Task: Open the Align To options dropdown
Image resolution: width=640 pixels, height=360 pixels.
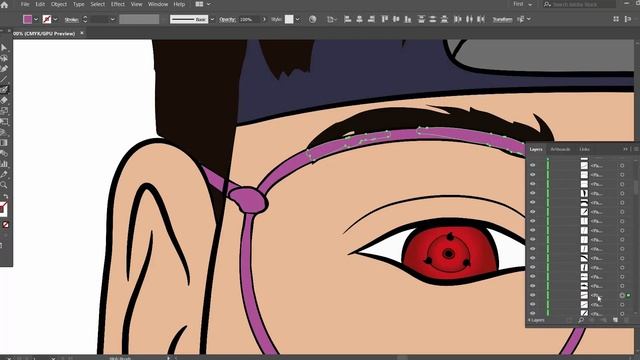Action: click(331, 19)
